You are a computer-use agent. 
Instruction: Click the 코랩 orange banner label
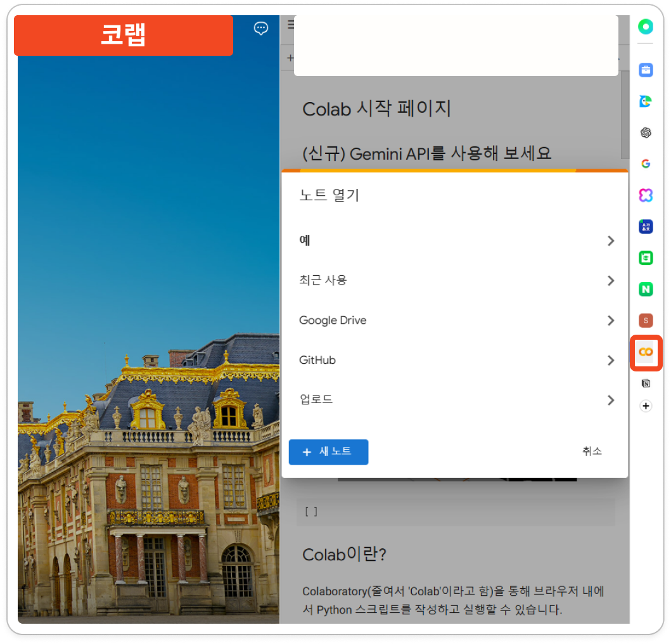(x=124, y=35)
